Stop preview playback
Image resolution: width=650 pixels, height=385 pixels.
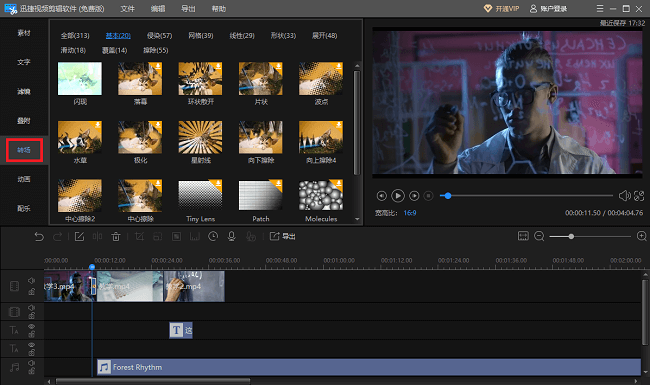tap(429, 196)
